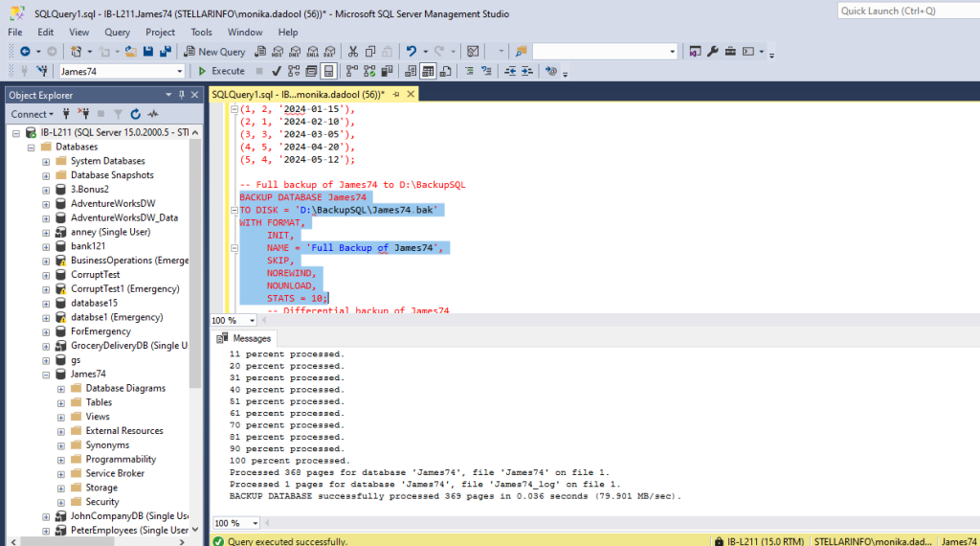Toggle Include Live Query Statistics

pos(370,71)
